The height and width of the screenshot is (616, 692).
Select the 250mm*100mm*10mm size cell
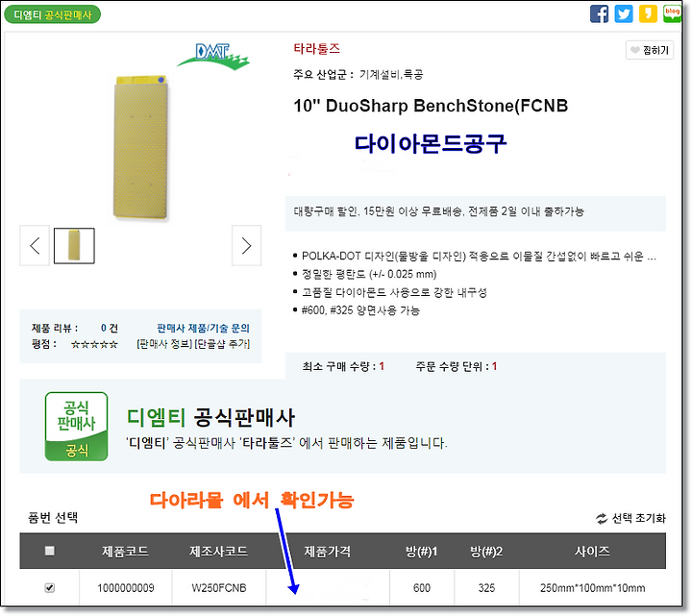[x=593, y=588]
